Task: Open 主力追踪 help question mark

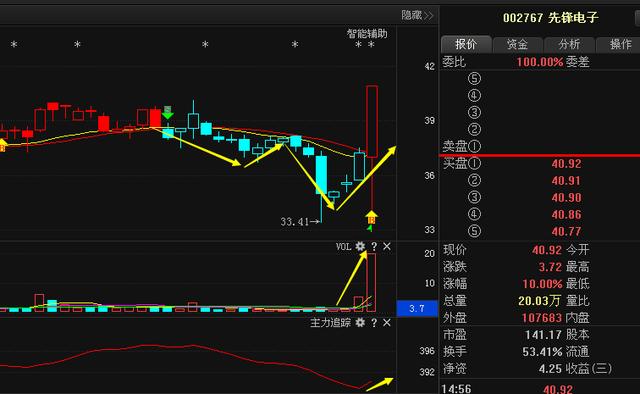Action: click(374, 323)
